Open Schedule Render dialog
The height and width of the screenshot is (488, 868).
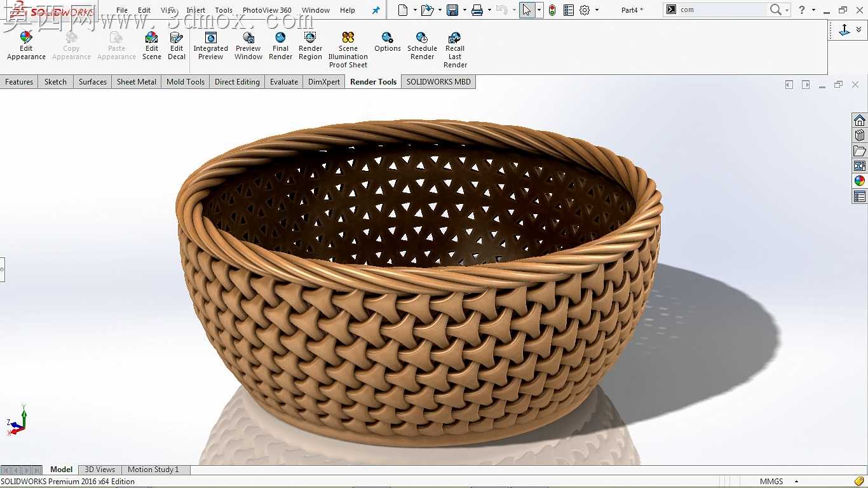[x=422, y=46]
